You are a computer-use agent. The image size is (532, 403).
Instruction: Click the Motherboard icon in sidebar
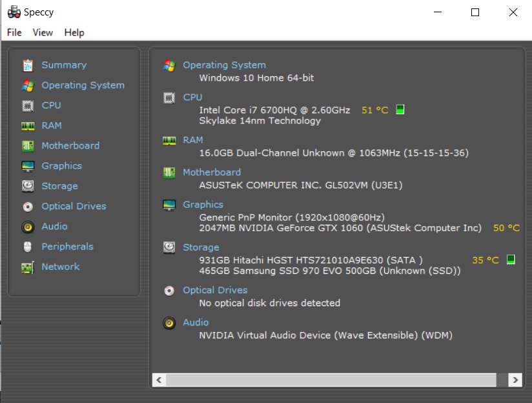click(28, 146)
